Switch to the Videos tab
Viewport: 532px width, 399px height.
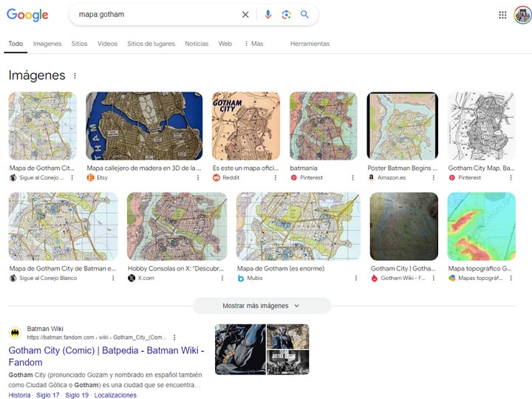(x=107, y=44)
